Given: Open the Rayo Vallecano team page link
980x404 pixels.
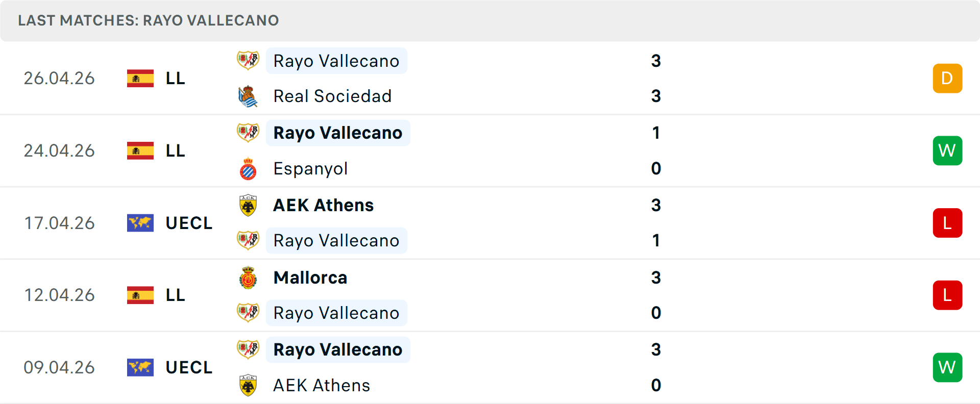Looking at the screenshot, I should coord(336,61).
